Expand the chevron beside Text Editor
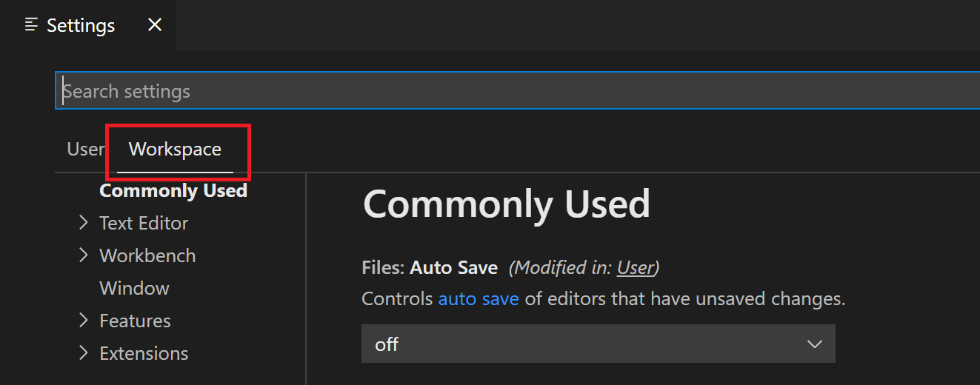The image size is (980, 385). (x=84, y=223)
